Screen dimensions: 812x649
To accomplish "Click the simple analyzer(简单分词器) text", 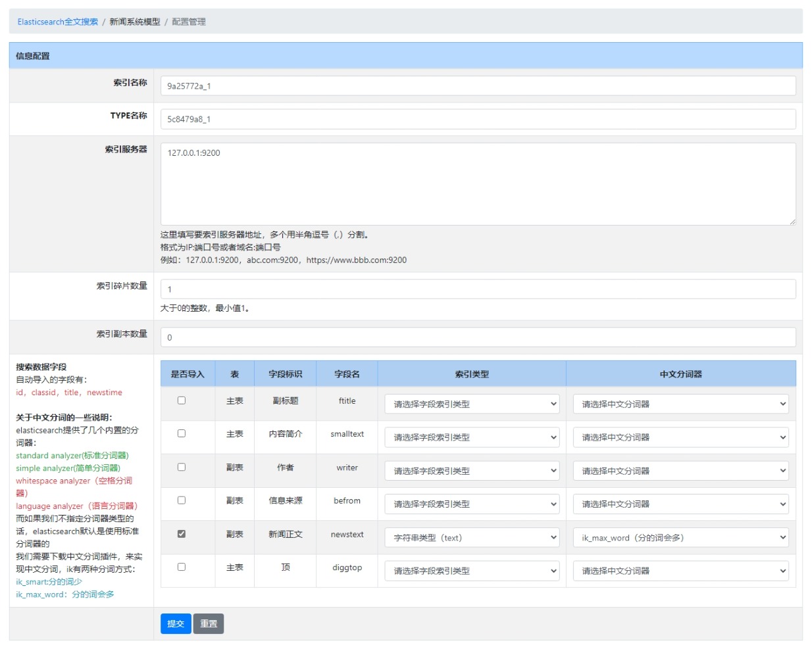I will 68,468.
